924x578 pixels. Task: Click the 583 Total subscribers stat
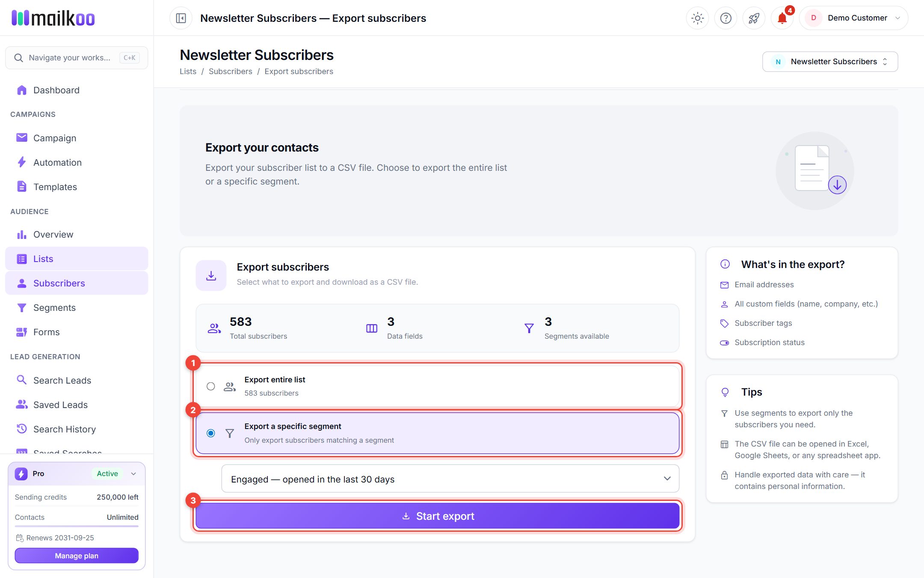click(x=248, y=328)
